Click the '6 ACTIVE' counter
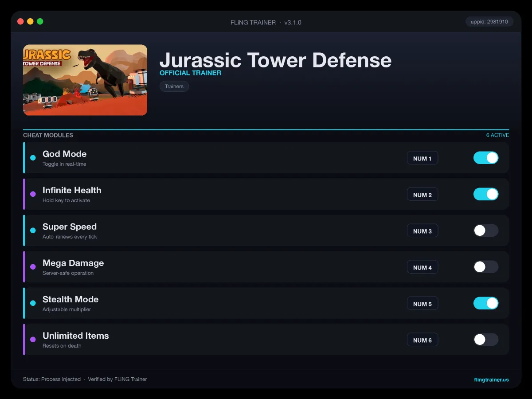Viewport: 532px width, 399px height. coord(497,135)
